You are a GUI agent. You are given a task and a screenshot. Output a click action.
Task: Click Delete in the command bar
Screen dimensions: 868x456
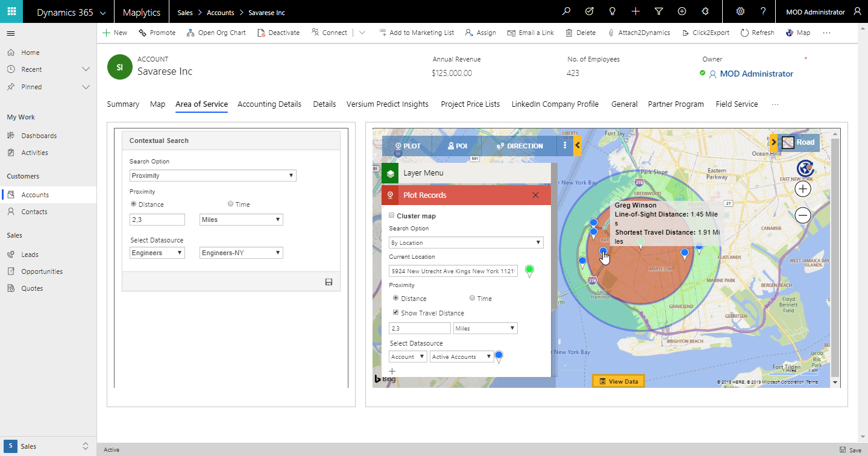click(x=580, y=33)
